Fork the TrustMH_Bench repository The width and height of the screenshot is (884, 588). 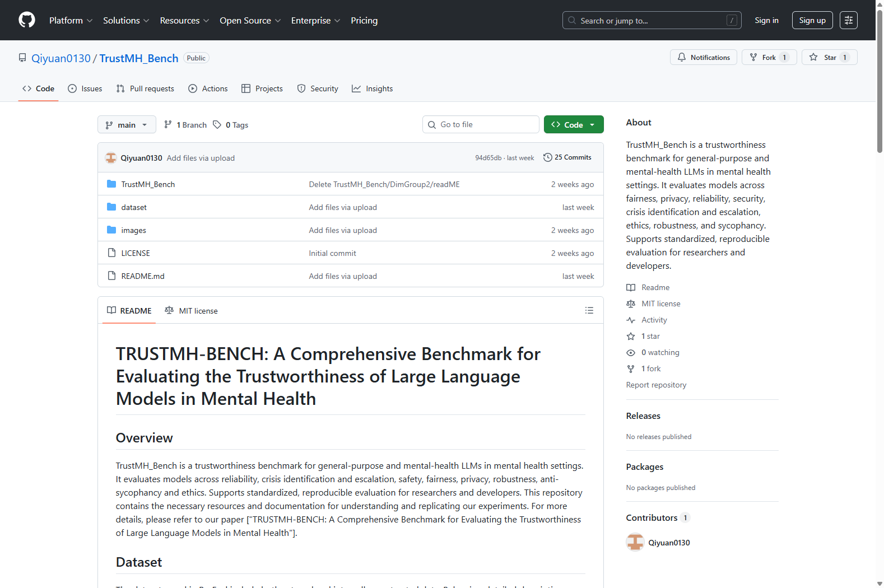pos(769,57)
